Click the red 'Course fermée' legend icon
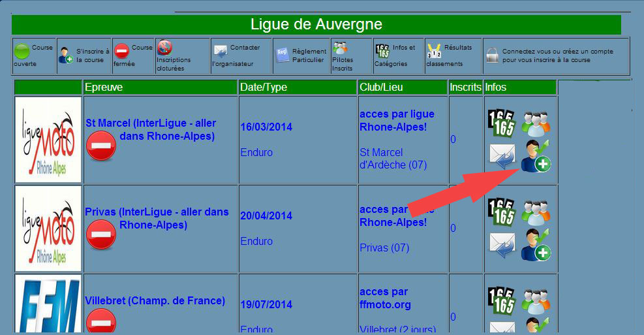The height and width of the screenshot is (335, 644). (x=121, y=52)
